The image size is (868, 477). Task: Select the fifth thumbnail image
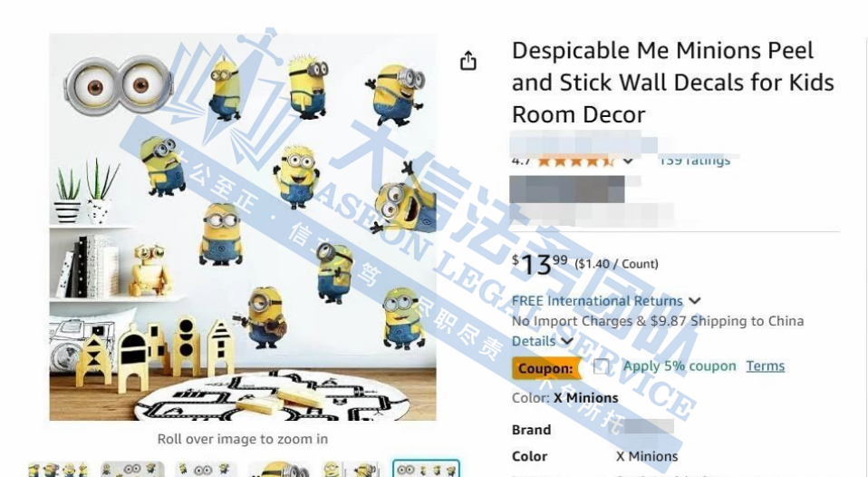[352, 469]
